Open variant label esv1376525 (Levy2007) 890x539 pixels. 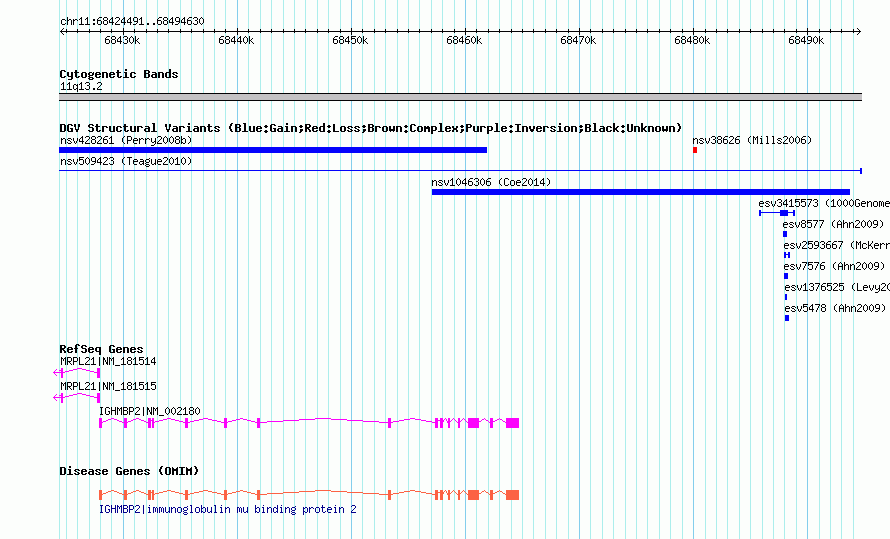click(837, 287)
